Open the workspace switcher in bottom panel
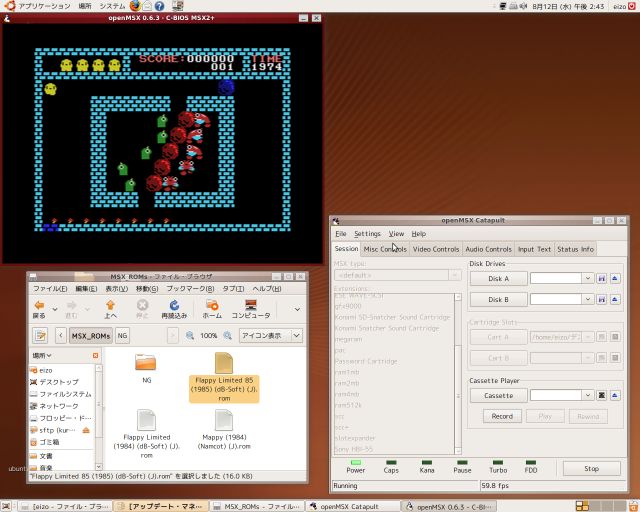 [x=601, y=506]
